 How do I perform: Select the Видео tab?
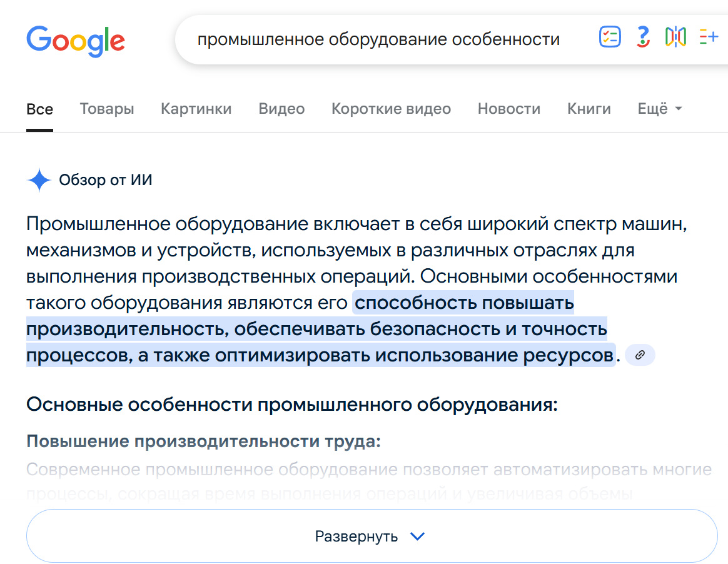pyautogui.click(x=281, y=108)
